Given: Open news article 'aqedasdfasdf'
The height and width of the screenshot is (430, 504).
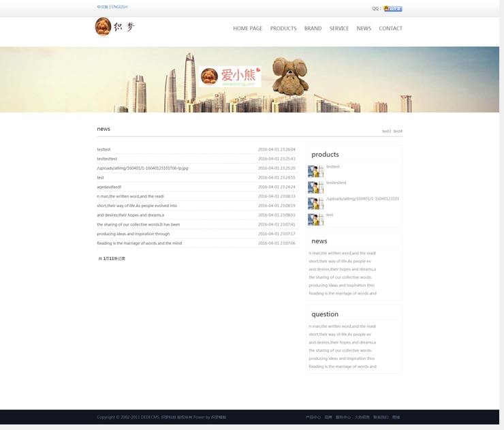Looking at the screenshot, I should [109, 187].
